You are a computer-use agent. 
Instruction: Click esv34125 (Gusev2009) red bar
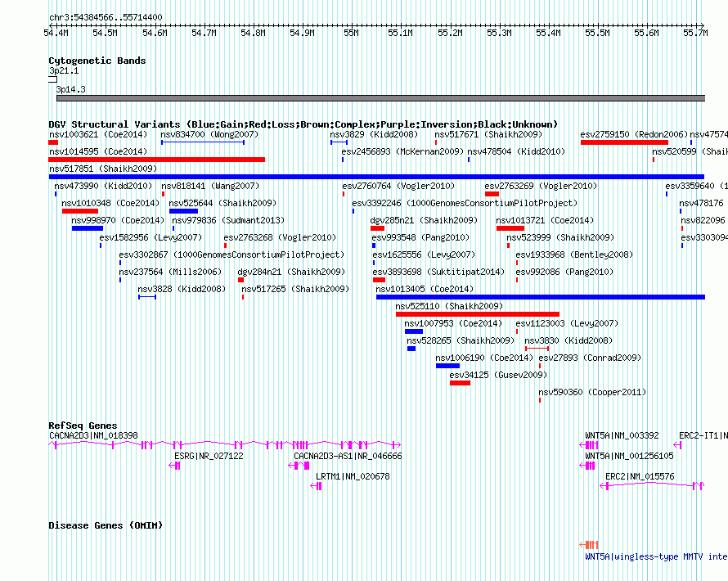pos(460,383)
